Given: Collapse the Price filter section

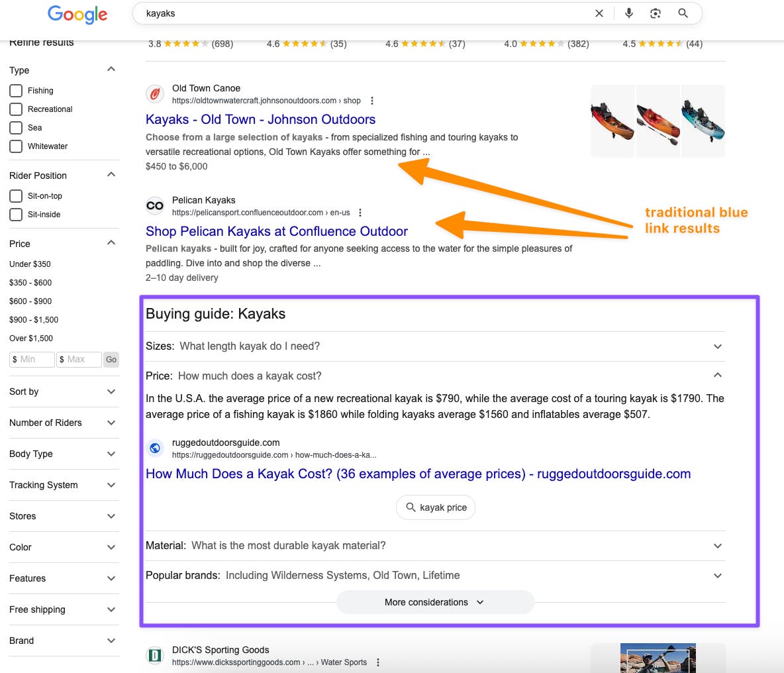Looking at the screenshot, I should click(111, 243).
